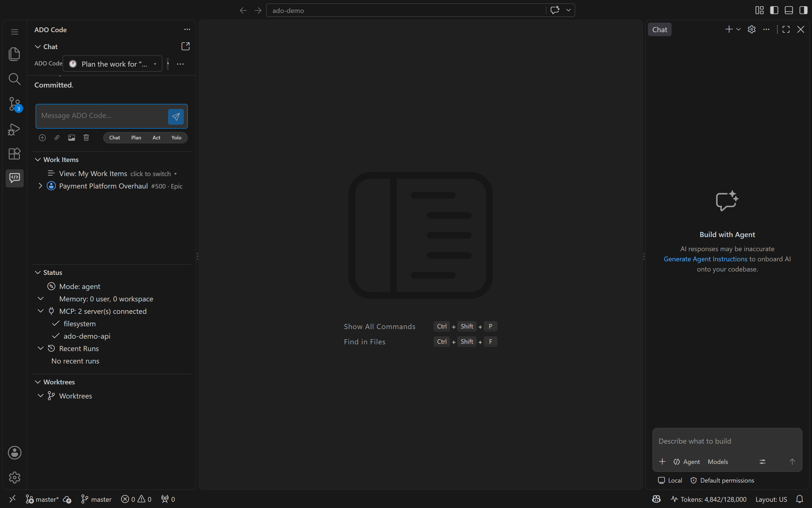Open the Default permissions picker
This screenshot has width=812, height=508.
coord(722,480)
